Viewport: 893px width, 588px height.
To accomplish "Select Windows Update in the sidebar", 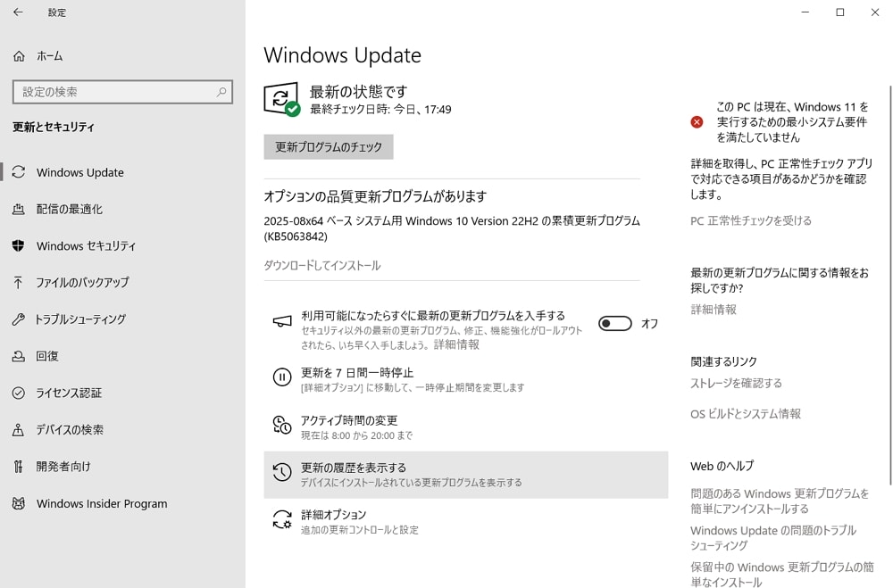I will tap(79, 172).
